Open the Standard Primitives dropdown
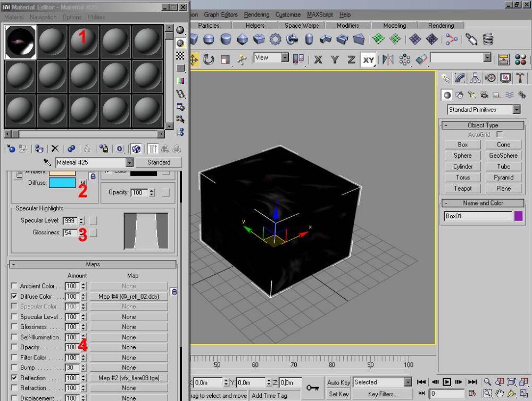Image resolution: width=532 pixels, height=401 pixels. (517, 109)
